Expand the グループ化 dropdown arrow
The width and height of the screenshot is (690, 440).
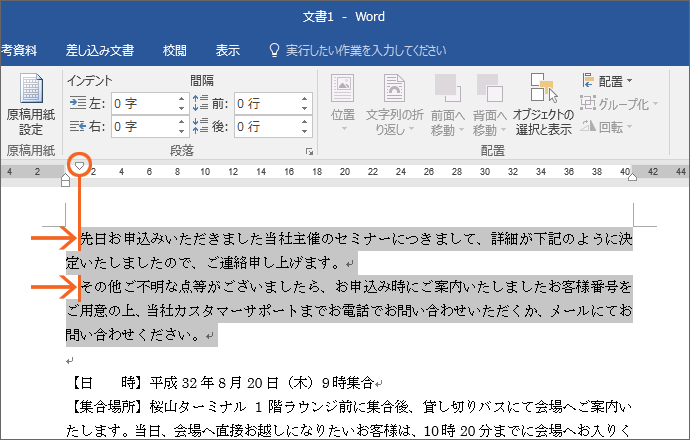click(655, 104)
